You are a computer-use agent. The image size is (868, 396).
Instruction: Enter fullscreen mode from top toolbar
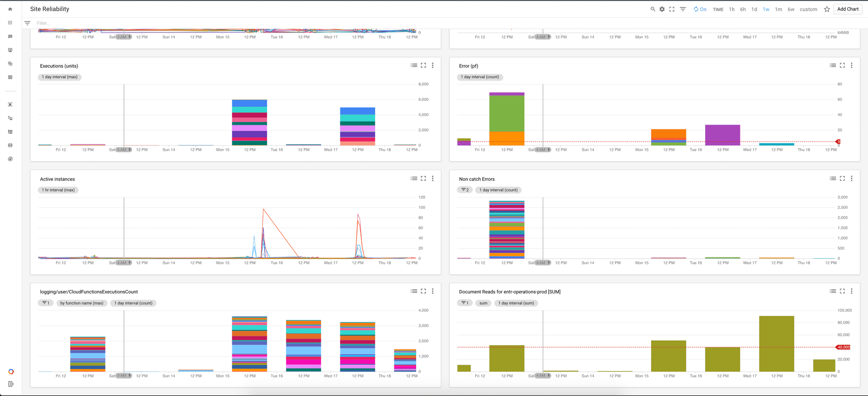click(672, 9)
